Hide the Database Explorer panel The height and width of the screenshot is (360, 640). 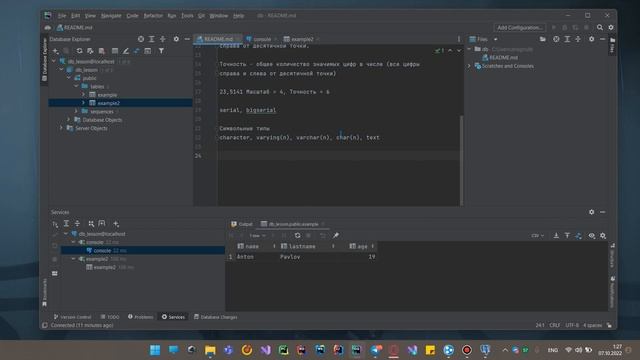click(x=187, y=39)
